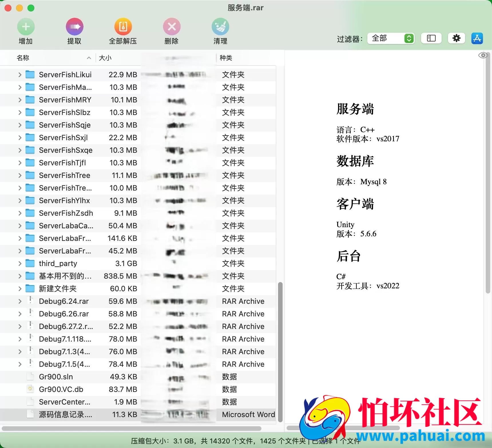The height and width of the screenshot is (448, 492).
Task: Click the Mysql 8 version text
Action: [374, 182]
